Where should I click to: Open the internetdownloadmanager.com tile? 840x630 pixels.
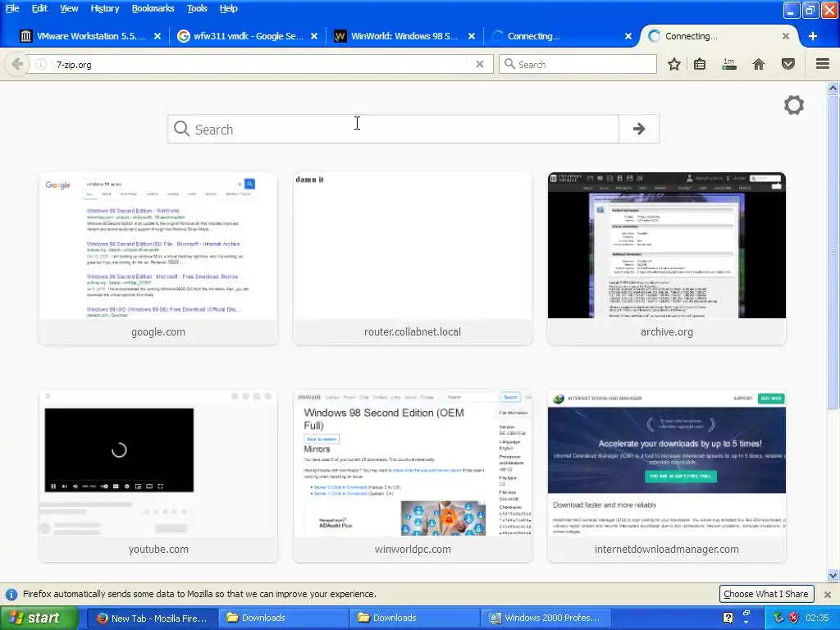666,476
